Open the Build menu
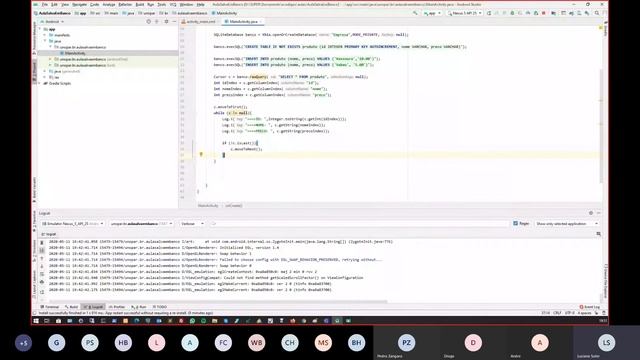Viewport: 640px width, 360px height. (140, 4)
